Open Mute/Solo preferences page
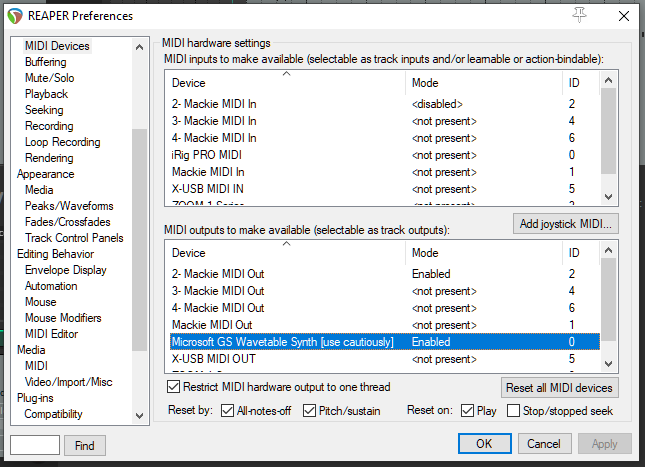Screen dimensions: 645x467 pyautogui.click(x=49, y=78)
